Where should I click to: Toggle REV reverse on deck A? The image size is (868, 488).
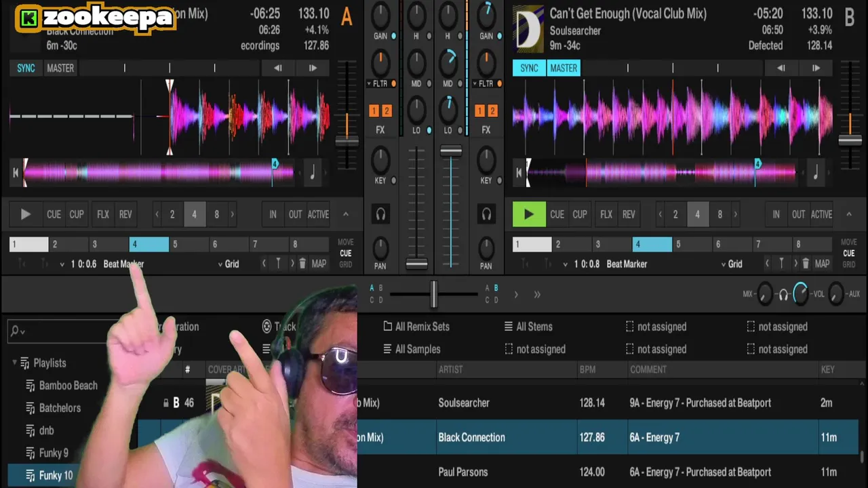125,214
